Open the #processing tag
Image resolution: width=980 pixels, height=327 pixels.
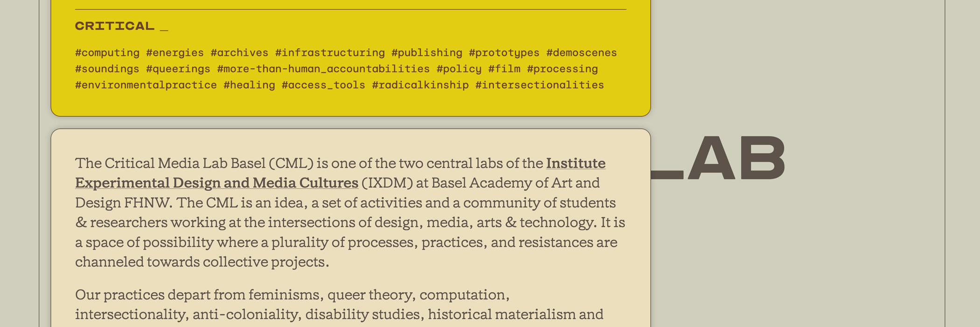click(562, 69)
